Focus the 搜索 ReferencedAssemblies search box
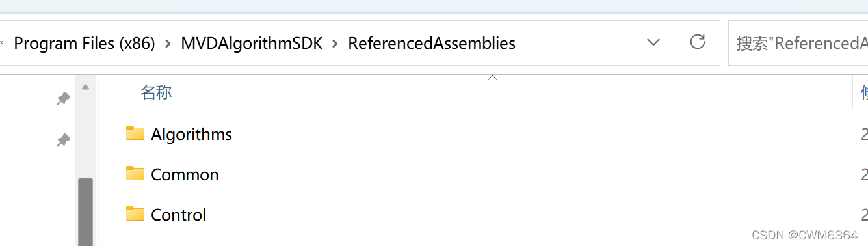This screenshot has width=868, height=246. (798, 43)
